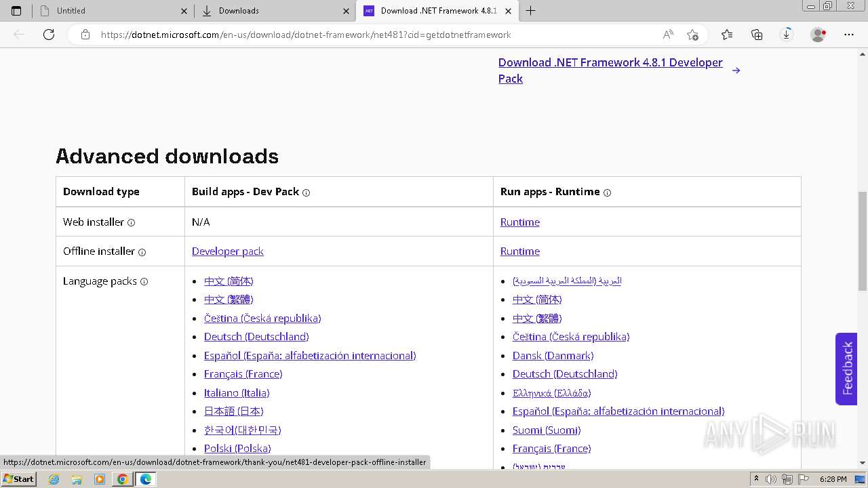Open the Downloads toolbar icon

pyautogui.click(x=787, y=35)
